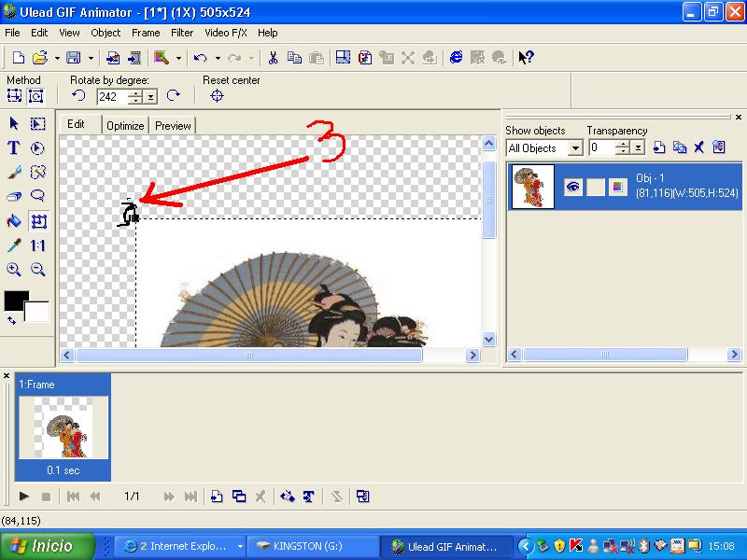Play the animation
This screenshot has width=747, height=560.
coord(24,497)
